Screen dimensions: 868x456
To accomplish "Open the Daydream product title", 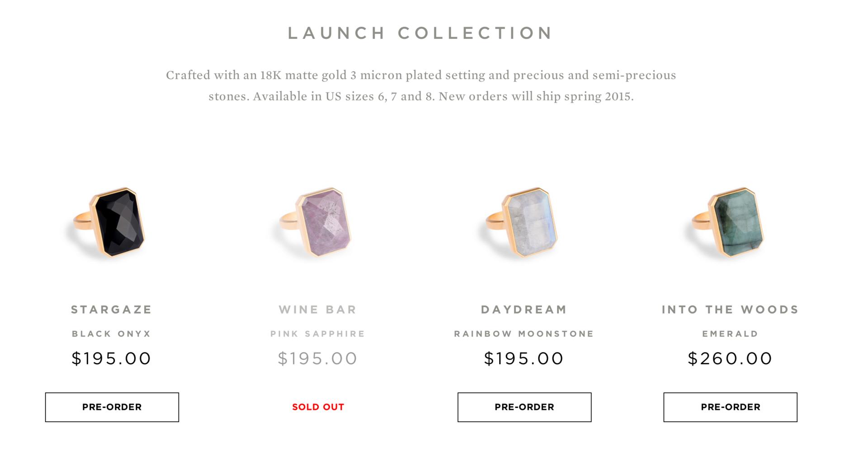I will point(524,310).
